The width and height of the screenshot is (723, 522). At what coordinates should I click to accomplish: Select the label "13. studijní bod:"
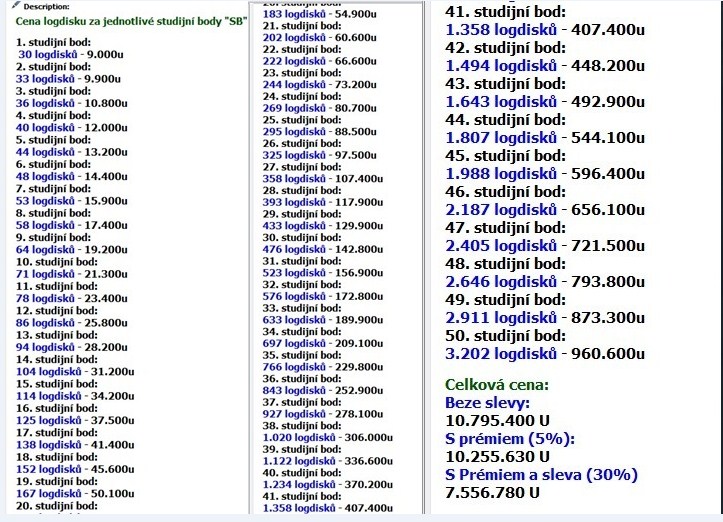(x=57, y=335)
